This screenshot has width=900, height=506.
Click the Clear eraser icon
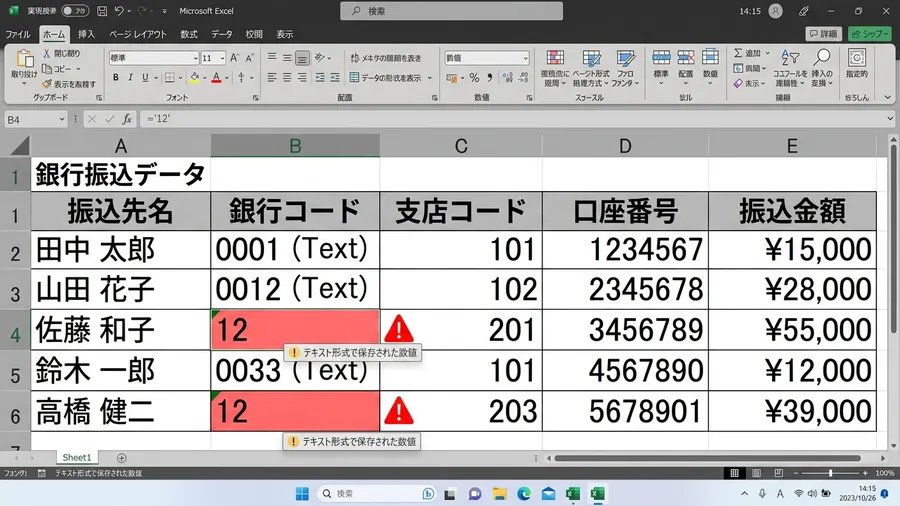coord(738,84)
